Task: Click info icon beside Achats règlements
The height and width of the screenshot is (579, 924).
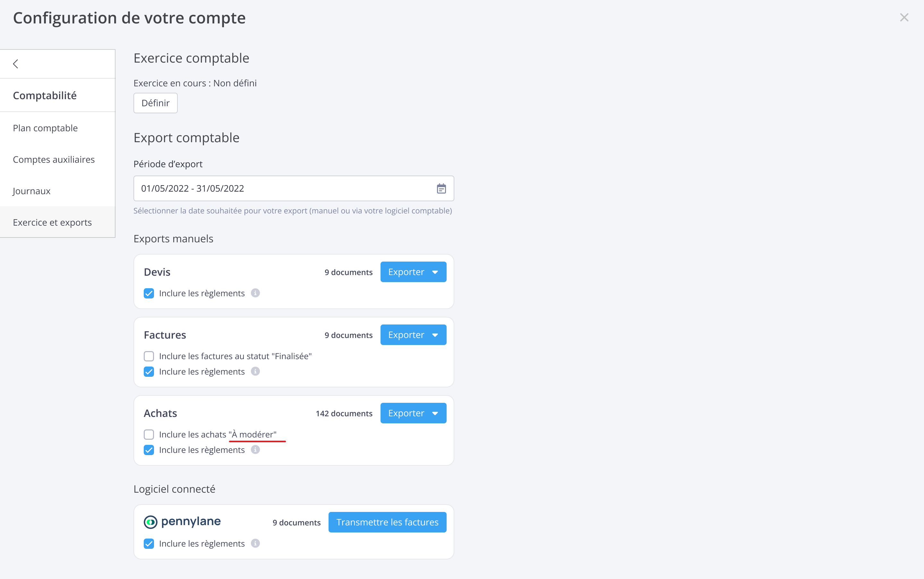Action: click(255, 450)
